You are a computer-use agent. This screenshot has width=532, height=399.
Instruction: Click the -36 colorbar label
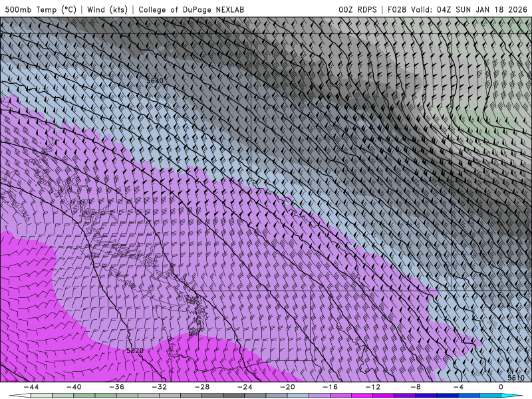coord(117,387)
